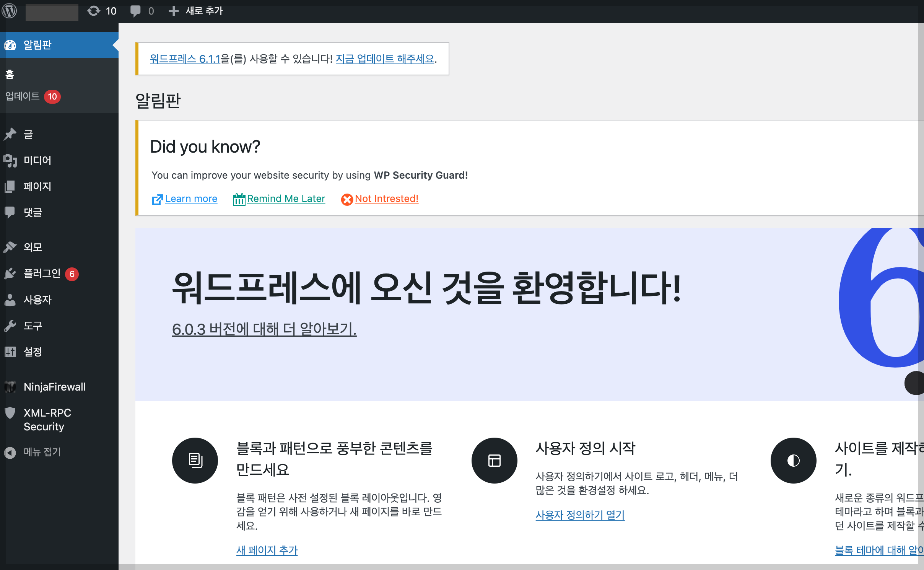Image resolution: width=924 pixels, height=570 pixels.
Task: Open the 플러그인 menu with the 6 badge
Action: click(x=42, y=274)
